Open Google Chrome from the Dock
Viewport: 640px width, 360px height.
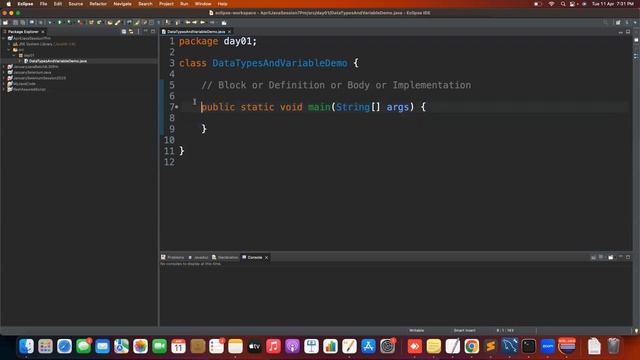tap(471, 346)
